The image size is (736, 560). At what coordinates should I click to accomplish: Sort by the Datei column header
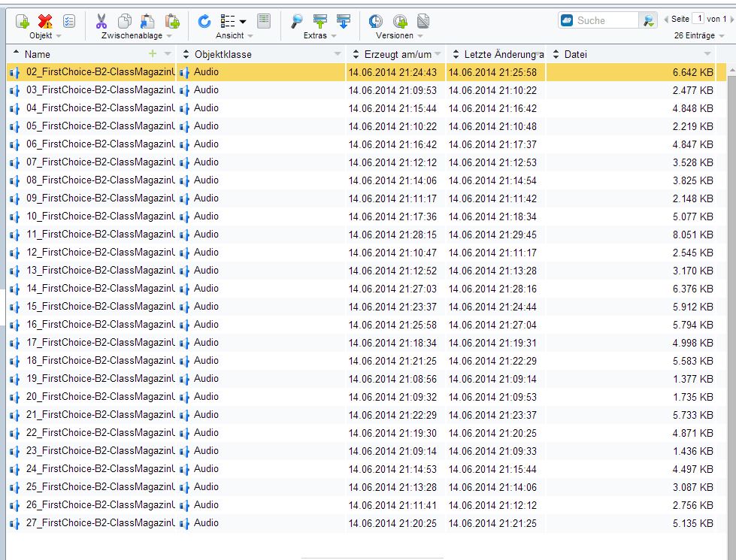575,54
